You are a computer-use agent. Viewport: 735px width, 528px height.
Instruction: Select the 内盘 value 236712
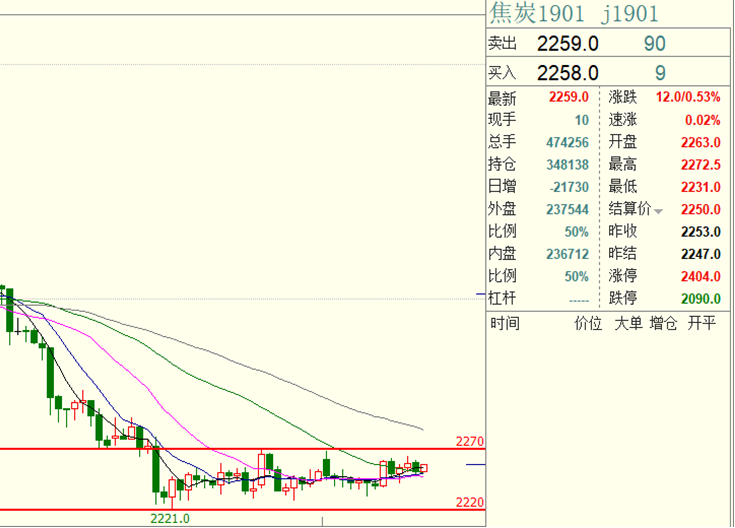coord(567,254)
